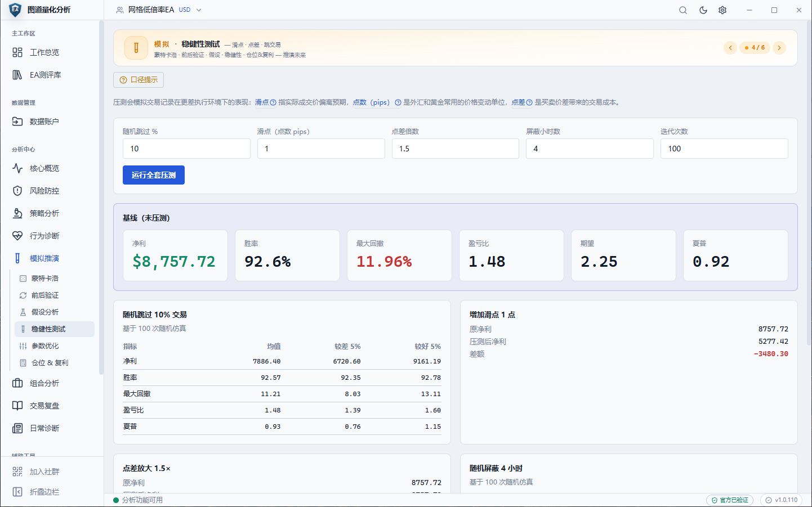
Task: Open 蒙特卡洛 sub-item
Action: [54, 279]
